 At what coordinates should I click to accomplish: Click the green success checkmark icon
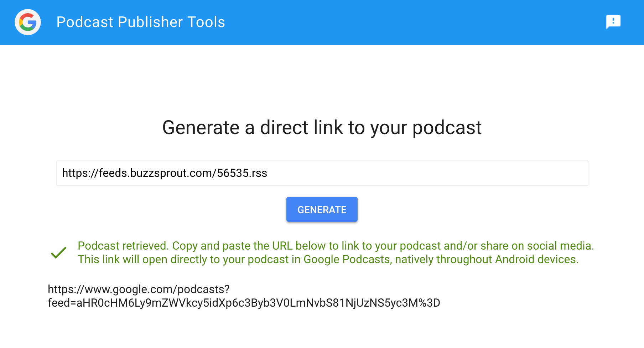point(59,253)
